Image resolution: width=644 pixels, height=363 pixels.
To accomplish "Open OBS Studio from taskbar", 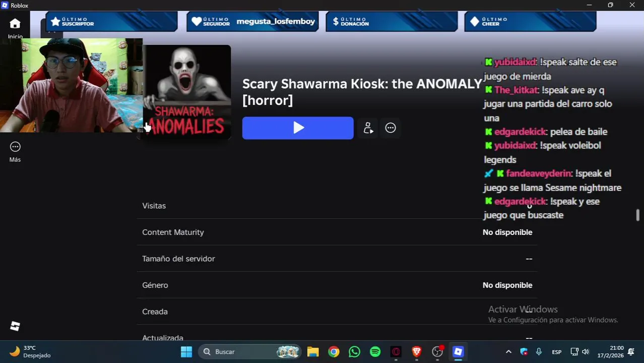I will [437, 351].
